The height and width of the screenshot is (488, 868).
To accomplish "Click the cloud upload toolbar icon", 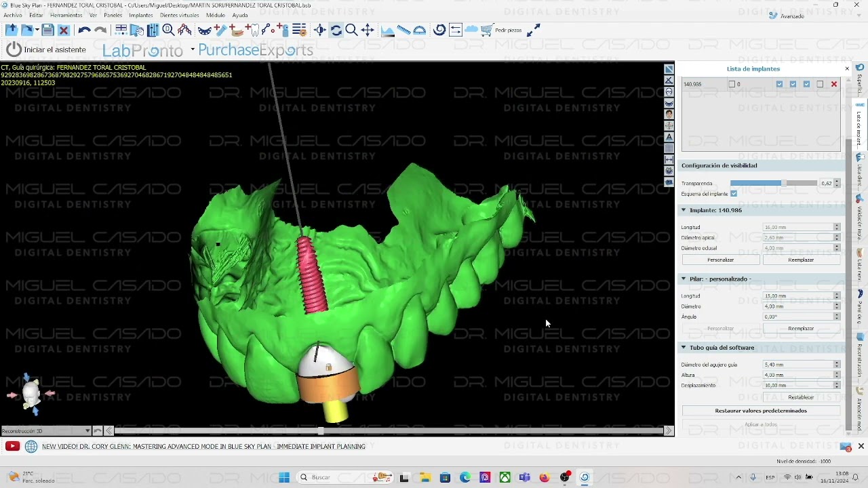I will point(471,30).
